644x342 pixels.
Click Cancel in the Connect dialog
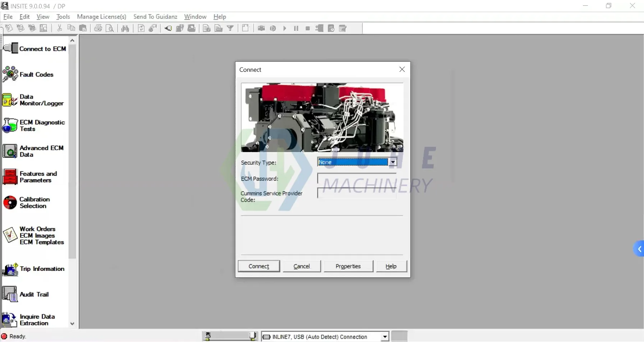coord(302,266)
